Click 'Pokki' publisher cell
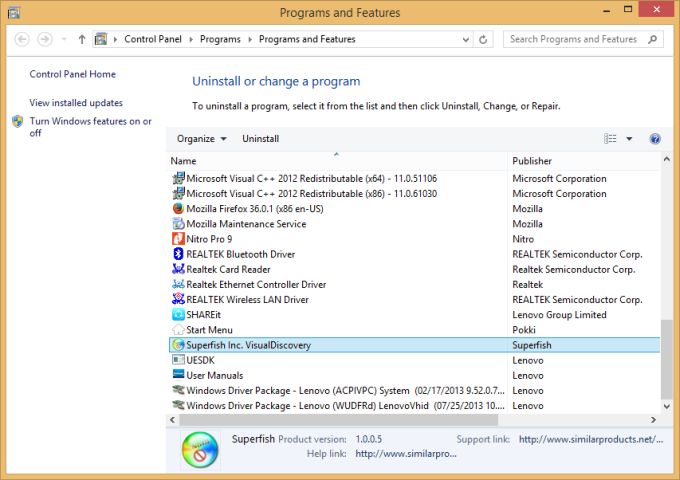The height and width of the screenshot is (480, 680). click(524, 330)
